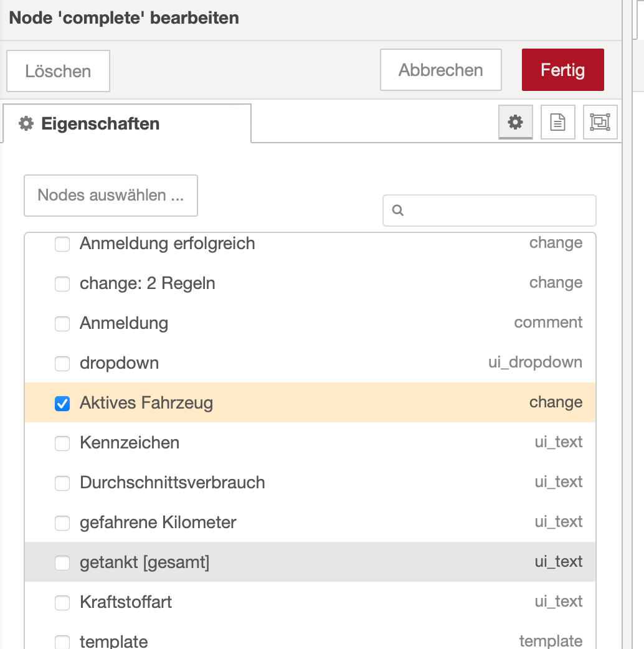Click the Abbrechen button
The width and height of the screenshot is (644, 649).
tap(440, 70)
